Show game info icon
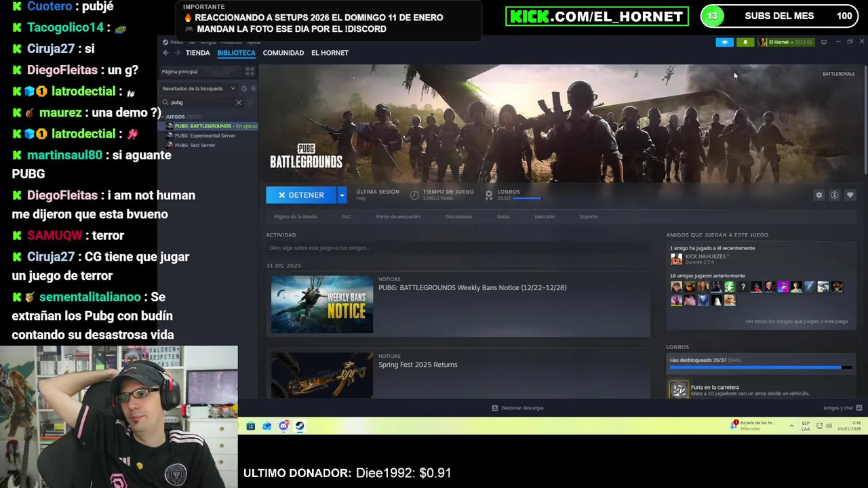The width and height of the screenshot is (868, 488). (x=835, y=195)
